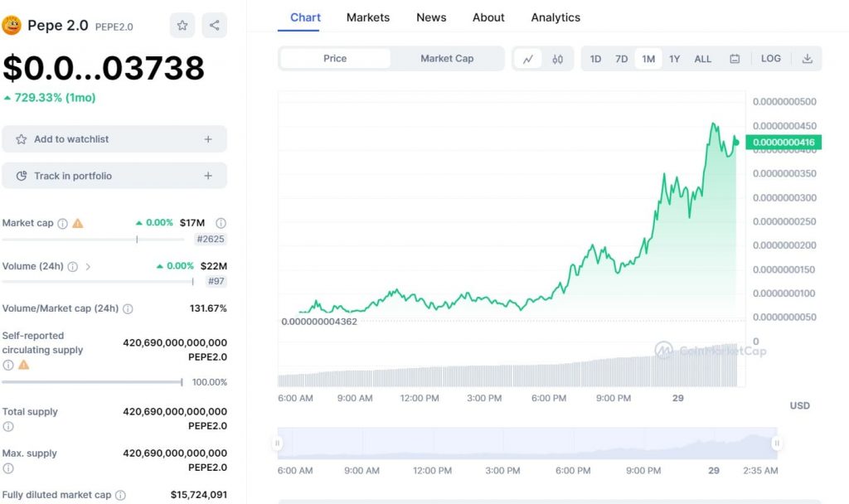Open Market cap info tooltip

[62, 222]
